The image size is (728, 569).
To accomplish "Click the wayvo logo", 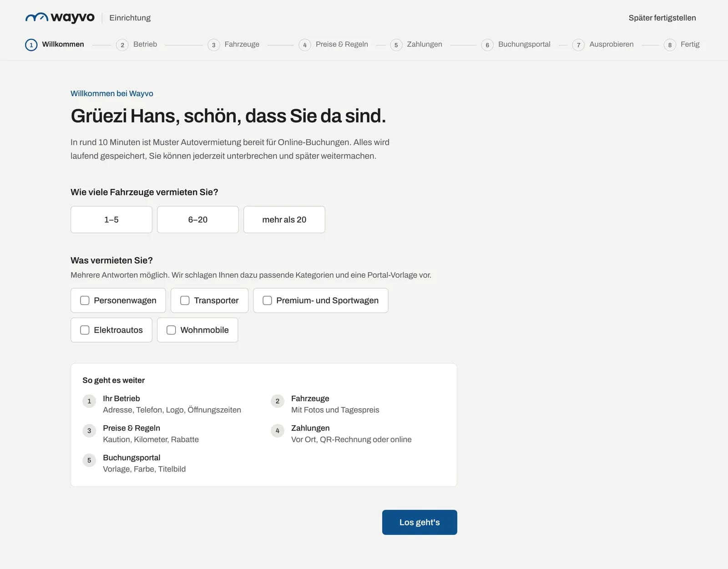I will click(60, 18).
